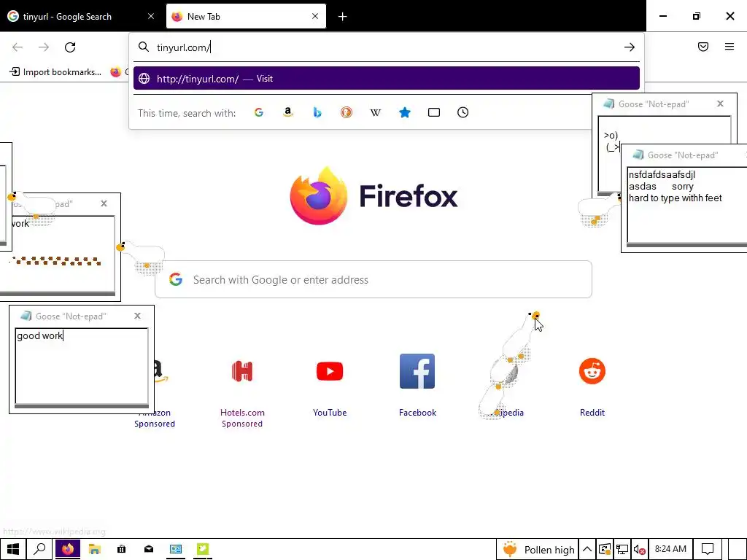The image size is (747, 560).
Task: Search this time with Amazon
Action: 287,112
